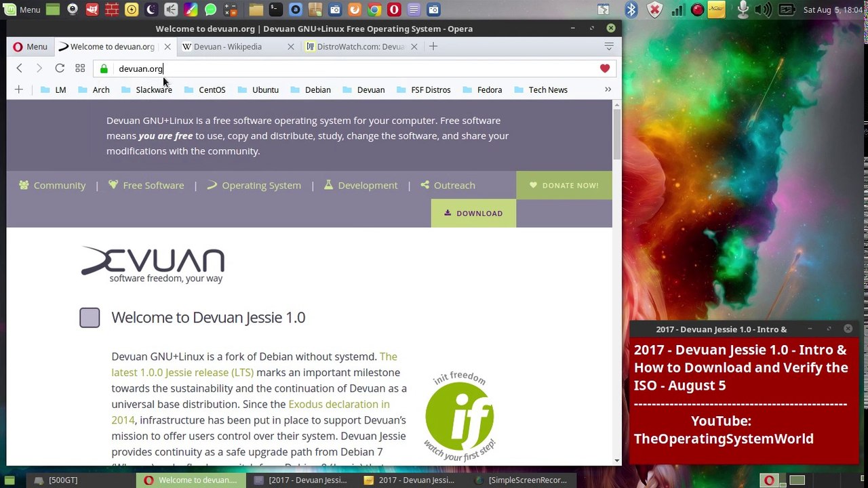Open the Development section link
868x488 pixels.
point(360,185)
